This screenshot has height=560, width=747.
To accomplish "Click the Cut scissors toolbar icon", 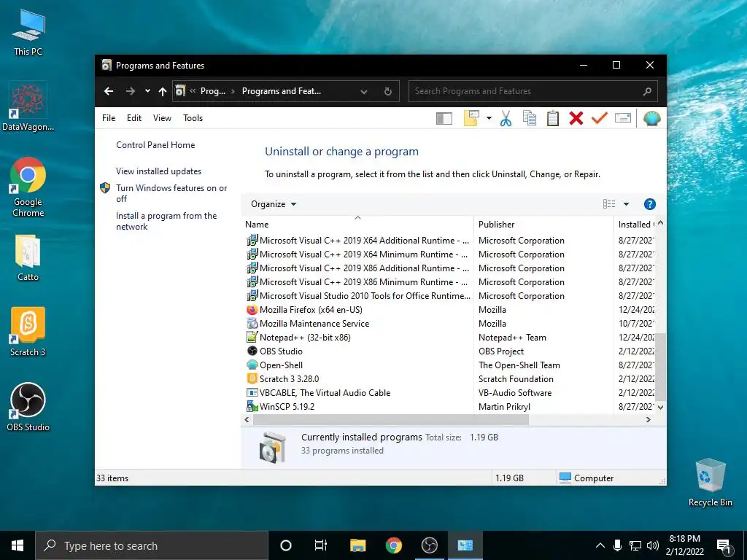I will coord(506,119).
